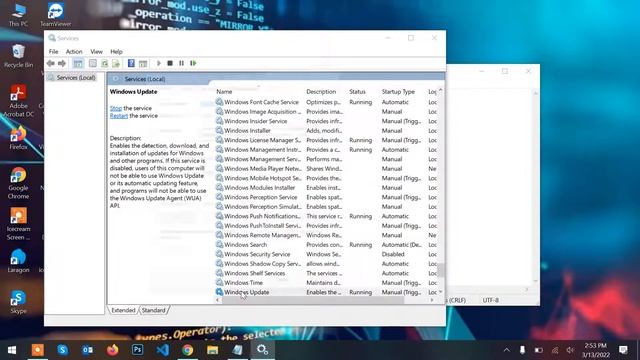Open the View menu
Screen dimensions: 640x360
96,51
